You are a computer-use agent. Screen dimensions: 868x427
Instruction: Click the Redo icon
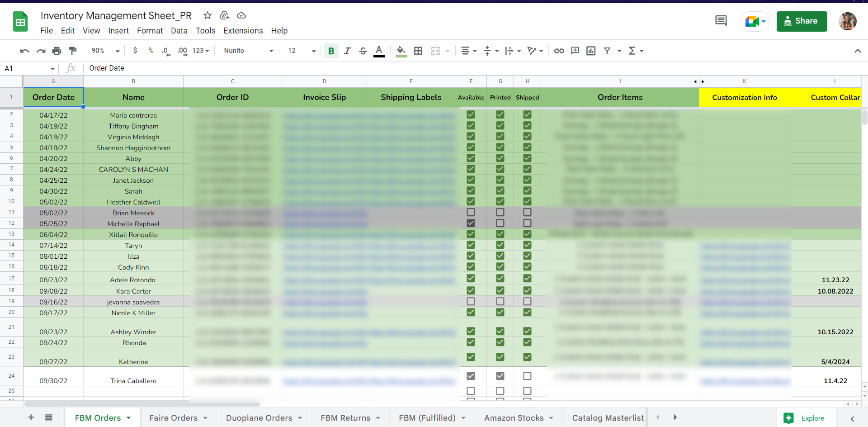click(x=41, y=51)
